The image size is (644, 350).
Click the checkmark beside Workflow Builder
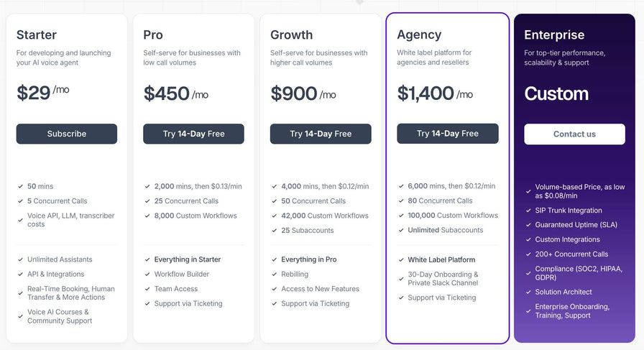(x=147, y=275)
